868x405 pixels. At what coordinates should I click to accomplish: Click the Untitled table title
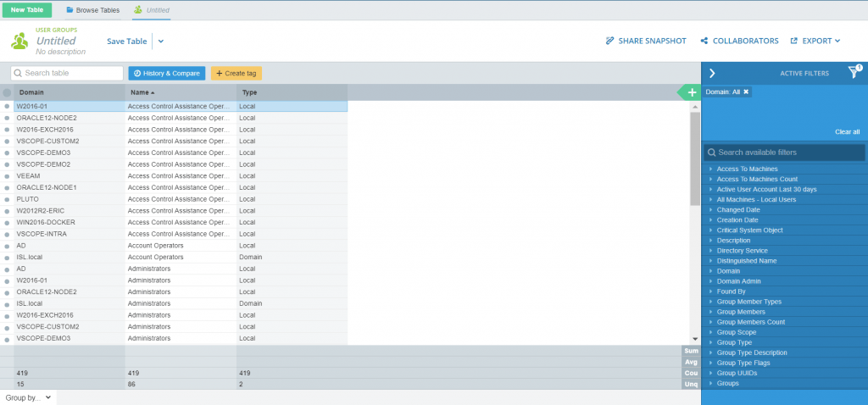56,41
